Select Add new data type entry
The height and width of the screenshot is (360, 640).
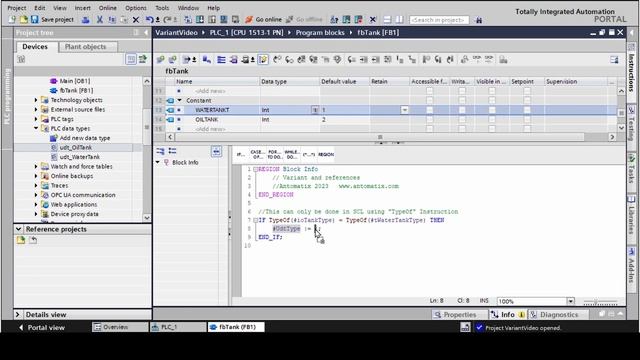click(85, 138)
